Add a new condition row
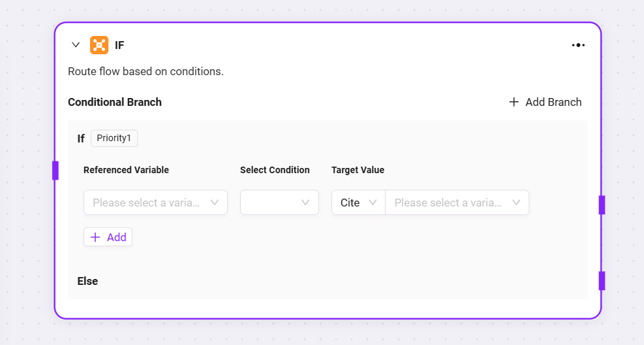 (108, 237)
